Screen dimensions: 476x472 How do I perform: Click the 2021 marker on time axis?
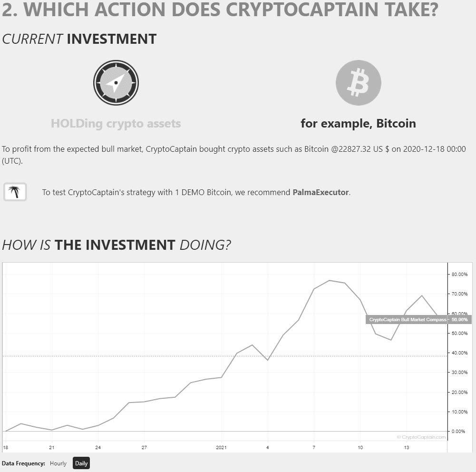(221, 447)
